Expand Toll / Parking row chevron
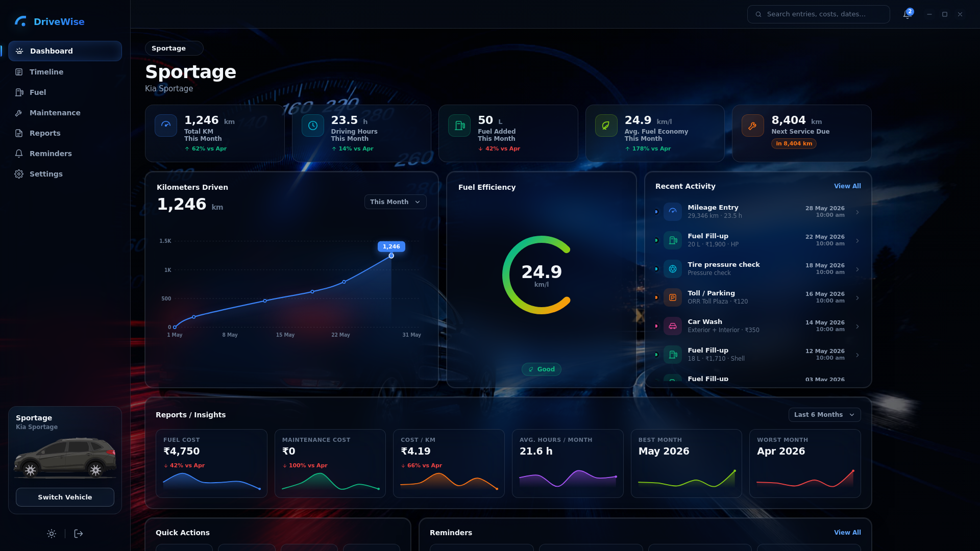The image size is (980, 551). tap(857, 298)
